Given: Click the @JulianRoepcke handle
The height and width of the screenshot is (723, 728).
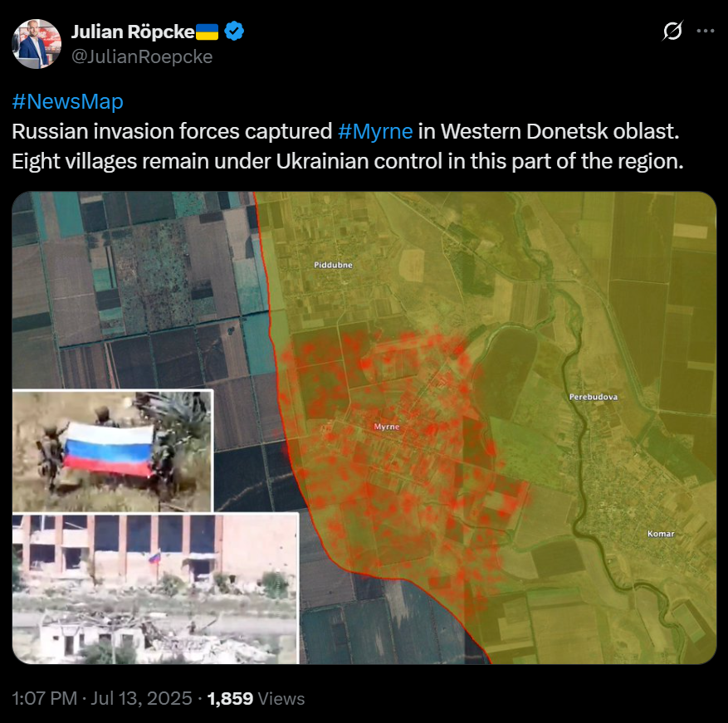Looking at the screenshot, I should coord(142,56).
